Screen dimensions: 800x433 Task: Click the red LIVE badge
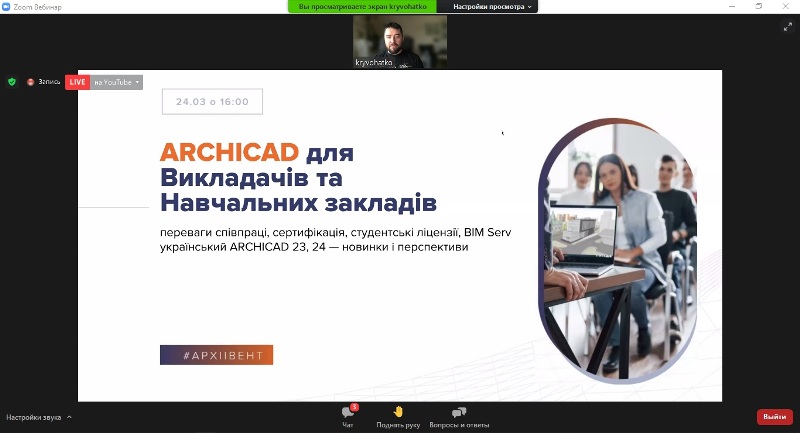coord(78,82)
